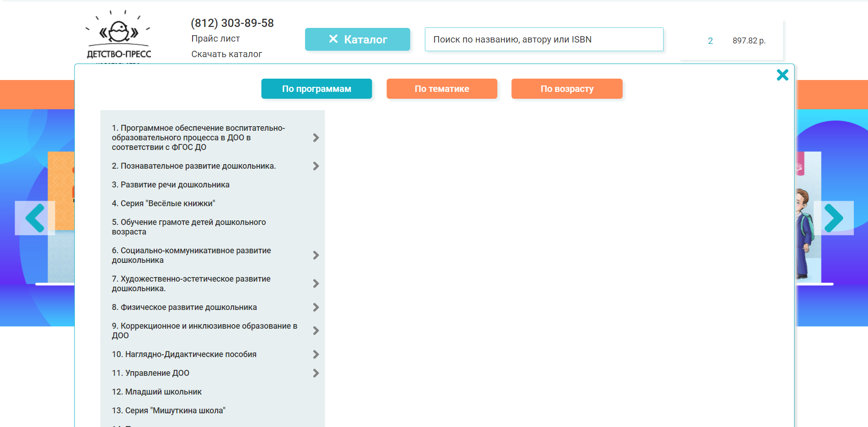This screenshot has height=427, width=868.
Task: Click the Скачать каталог link
Action: point(226,54)
